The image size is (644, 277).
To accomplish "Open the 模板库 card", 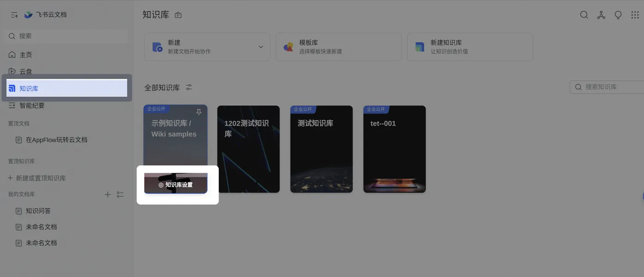I will pyautogui.click(x=339, y=47).
